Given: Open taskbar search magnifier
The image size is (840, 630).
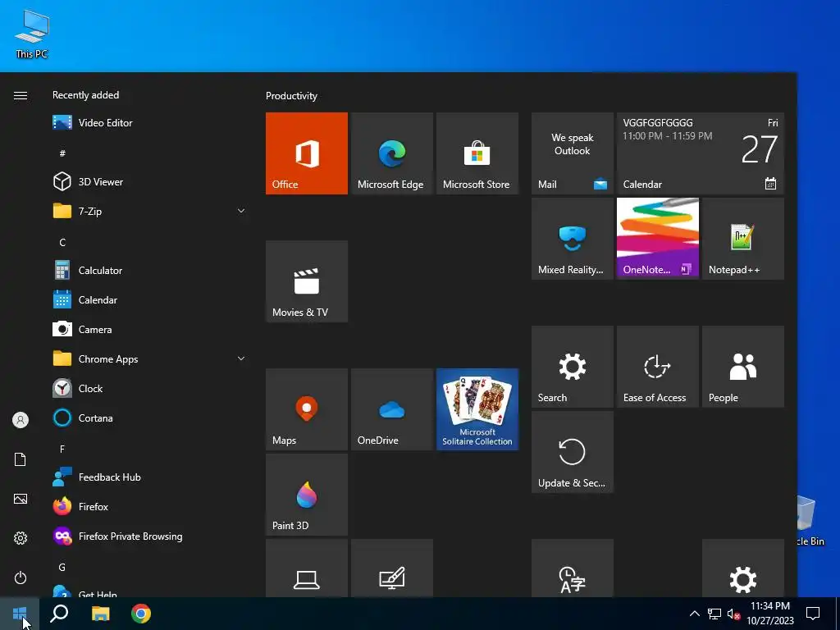Looking at the screenshot, I should [59, 614].
